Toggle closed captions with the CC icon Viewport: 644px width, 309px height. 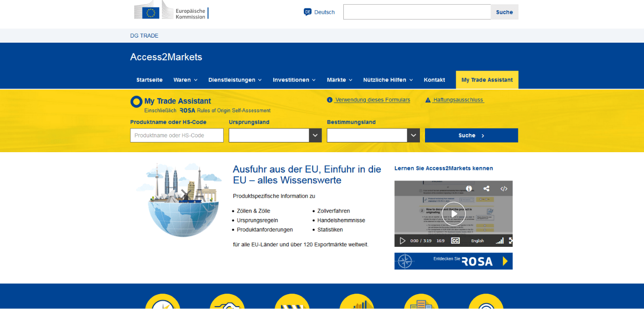point(455,241)
